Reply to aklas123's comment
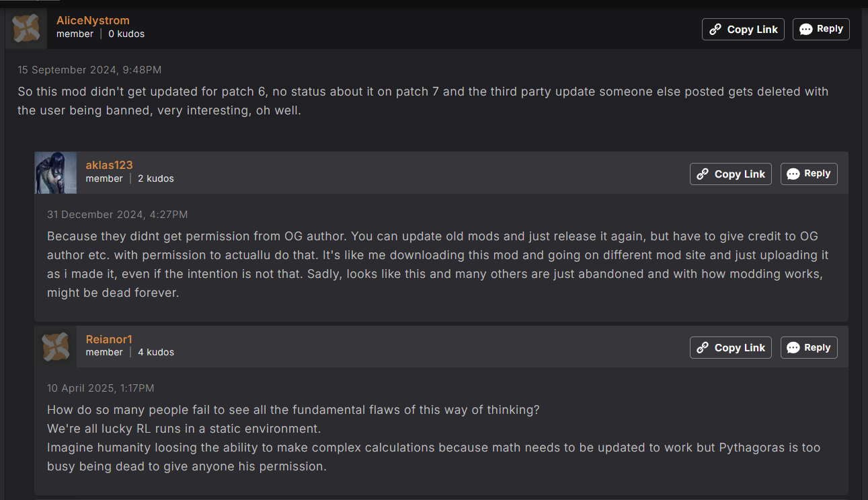 coord(809,174)
